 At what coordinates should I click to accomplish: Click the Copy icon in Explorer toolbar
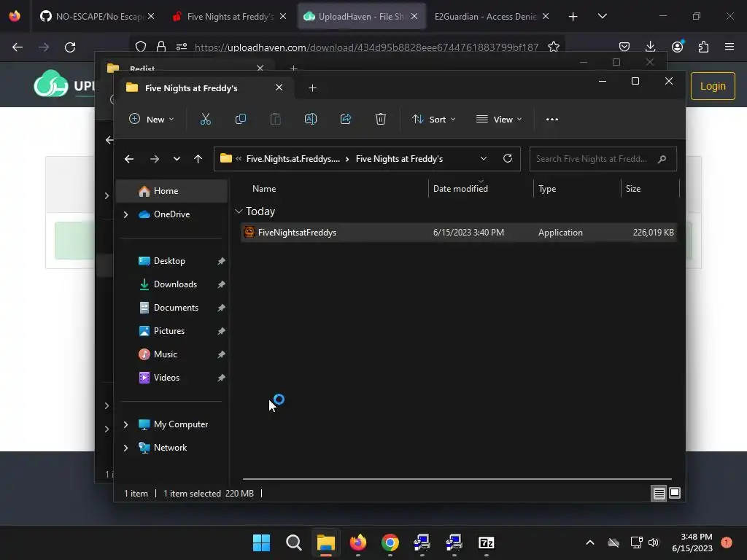[x=241, y=119]
